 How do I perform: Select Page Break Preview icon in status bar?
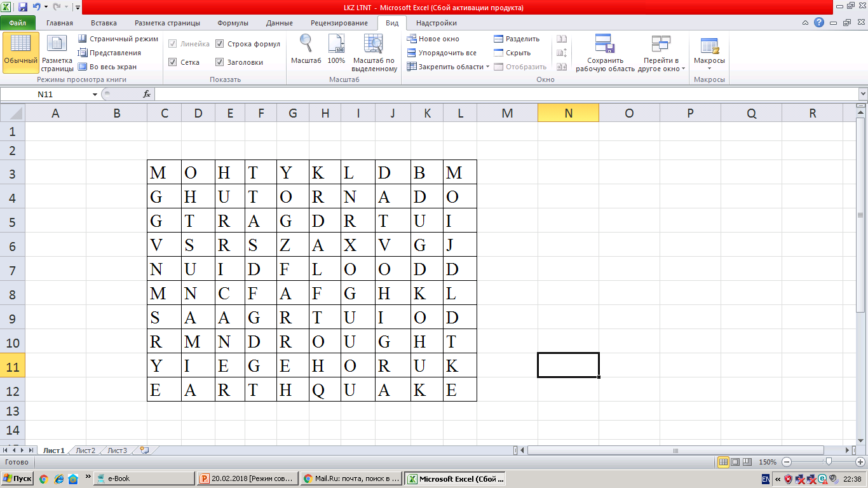(x=747, y=462)
